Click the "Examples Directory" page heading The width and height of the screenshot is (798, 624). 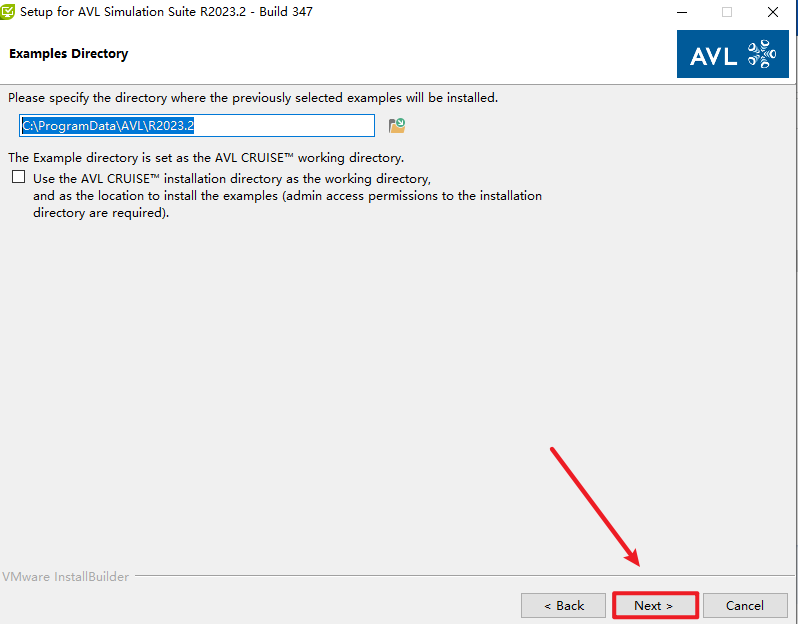point(69,54)
